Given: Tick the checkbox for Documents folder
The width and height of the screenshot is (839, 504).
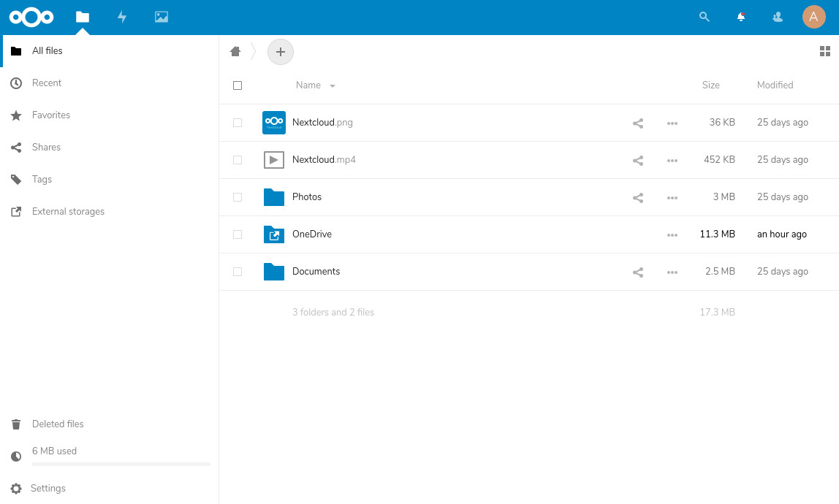Looking at the screenshot, I should [238, 272].
